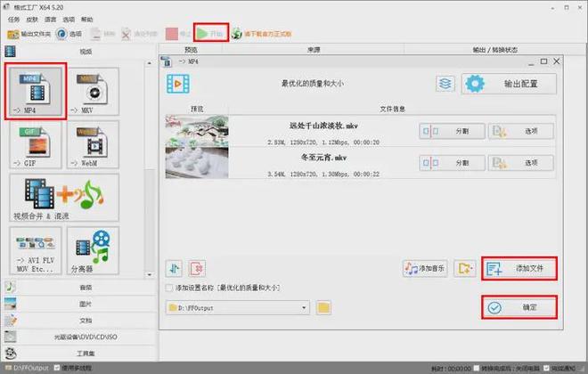This screenshot has width=588, height=374.
Task: Open the 任务 menu
Action: pos(14,20)
